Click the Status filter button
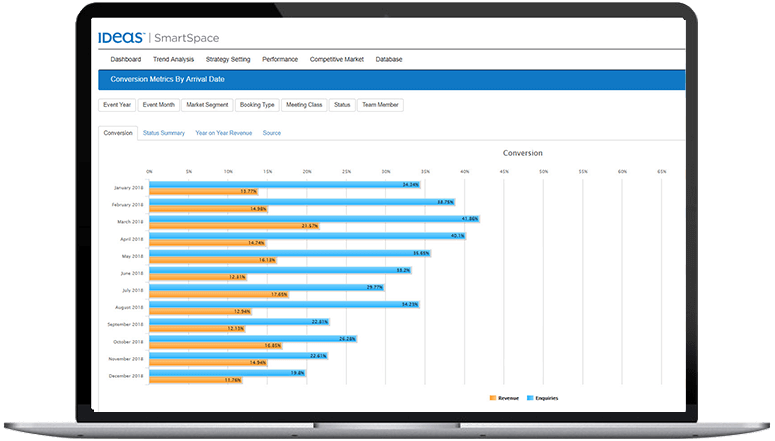The width and height of the screenshot is (775, 441). pyautogui.click(x=342, y=105)
